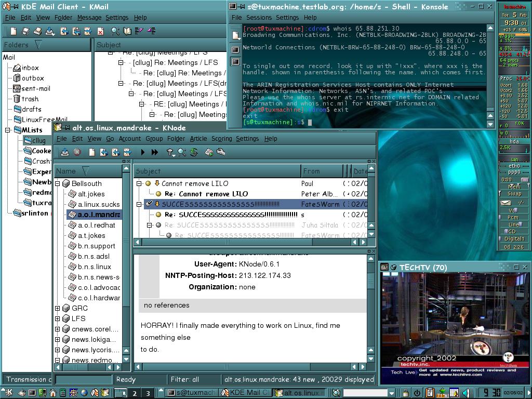Image resolution: width=532 pixels, height=399 pixels.
Task: Click KMail reply icon
Action: [x=64, y=31]
